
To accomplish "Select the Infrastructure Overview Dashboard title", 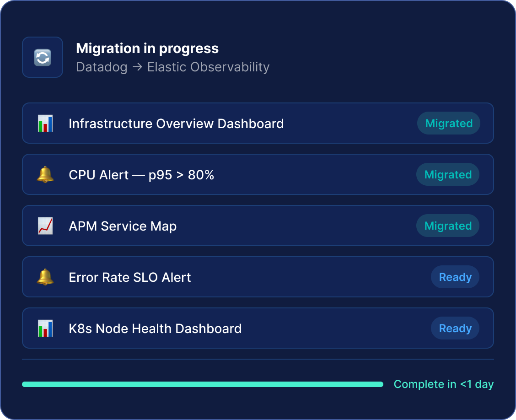I will 176,124.
